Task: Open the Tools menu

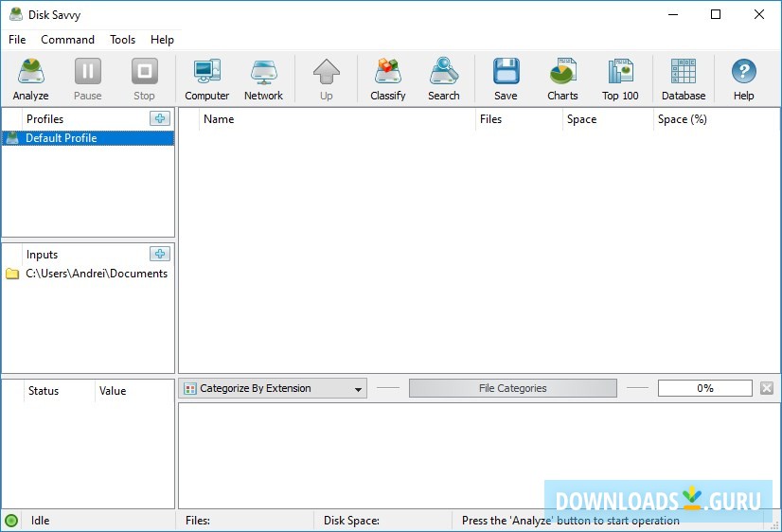Action: tap(123, 40)
